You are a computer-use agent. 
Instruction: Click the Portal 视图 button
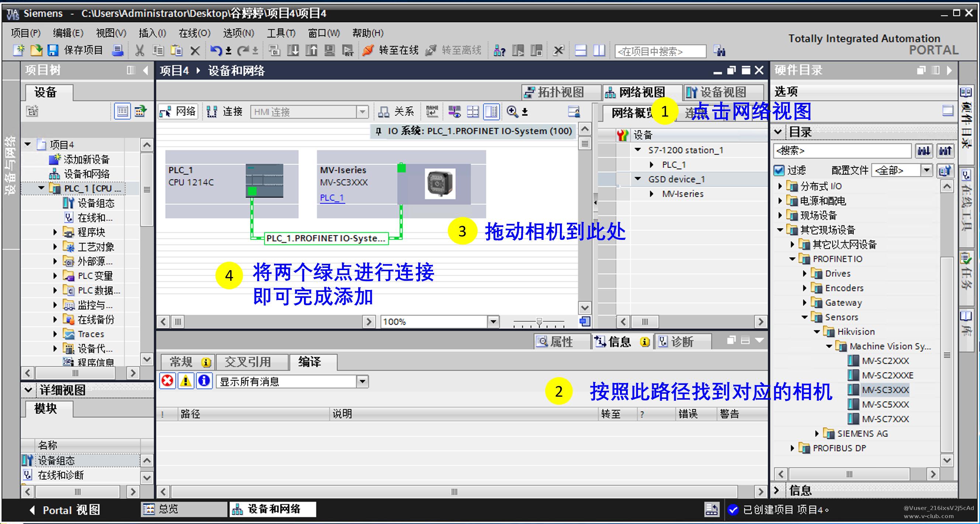tap(65, 510)
